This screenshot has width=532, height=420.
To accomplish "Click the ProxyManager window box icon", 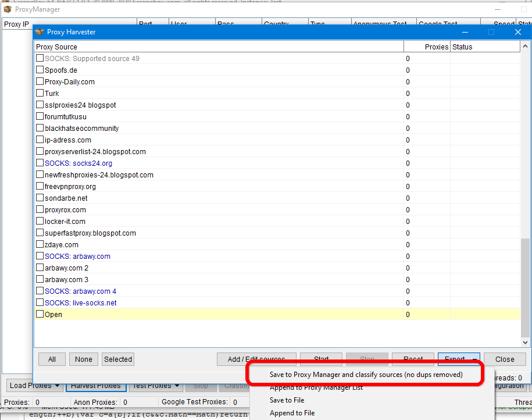I will tap(8, 9).
